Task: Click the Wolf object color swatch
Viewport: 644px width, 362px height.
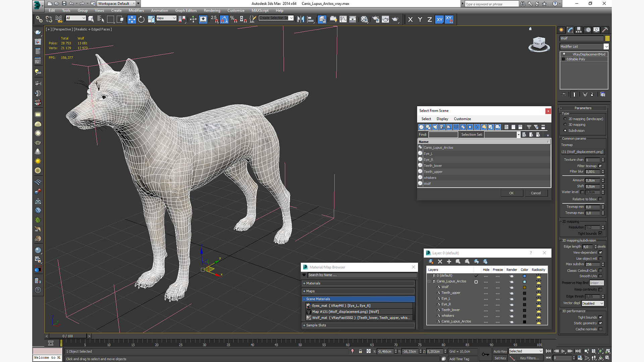Action: [607, 38]
